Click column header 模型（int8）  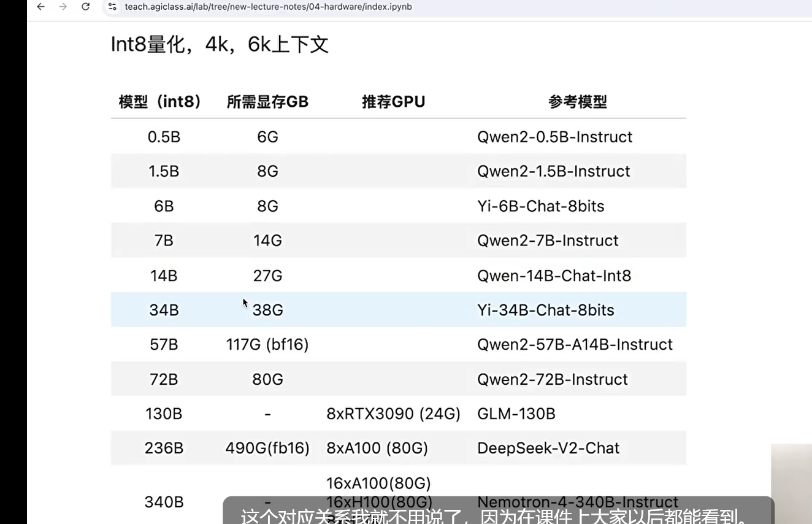tap(161, 102)
